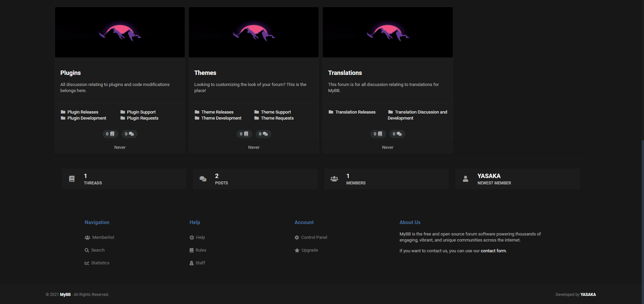The width and height of the screenshot is (644, 304).
Task: Open the Plugins forum title
Action: (70, 73)
